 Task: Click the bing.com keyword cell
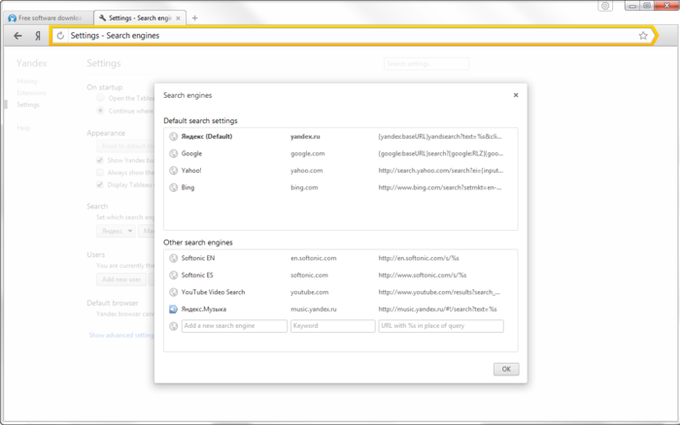pyautogui.click(x=304, y=187)
